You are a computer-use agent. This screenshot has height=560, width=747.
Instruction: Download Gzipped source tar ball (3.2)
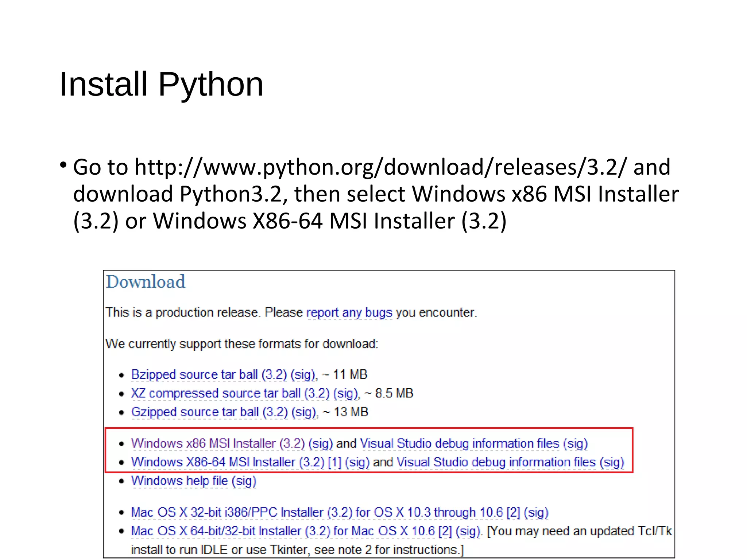209,412
